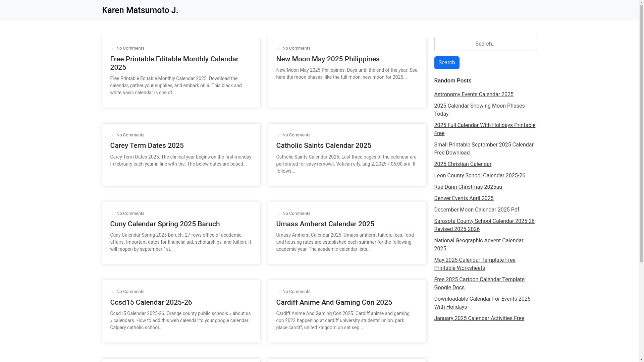This screenshot has width=644, height=362.
Task: Open Free 2025 Cartoon Calendar Template Google Docs
Action: [479, 284]
